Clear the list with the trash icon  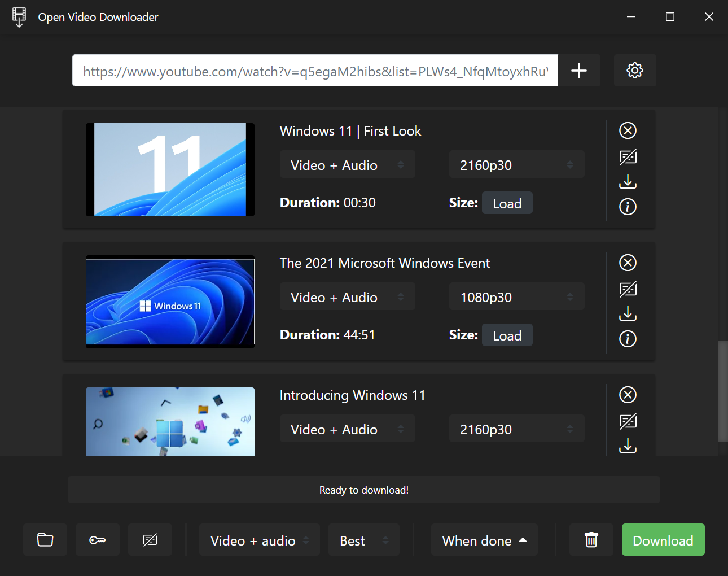tap(591, 540)
